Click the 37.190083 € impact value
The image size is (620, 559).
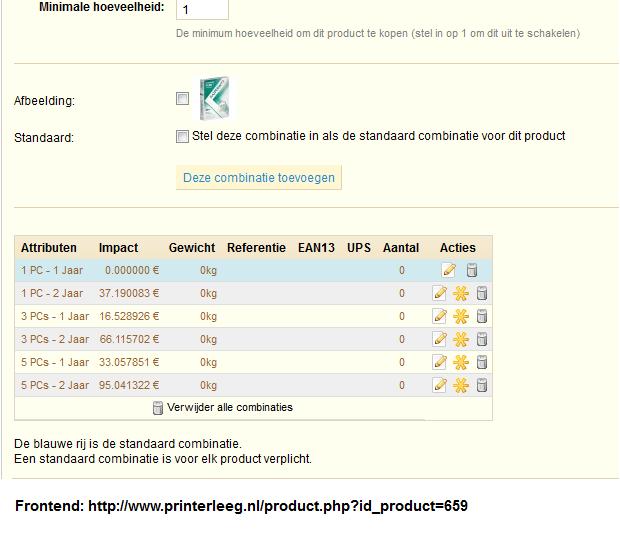coord(129,293)
